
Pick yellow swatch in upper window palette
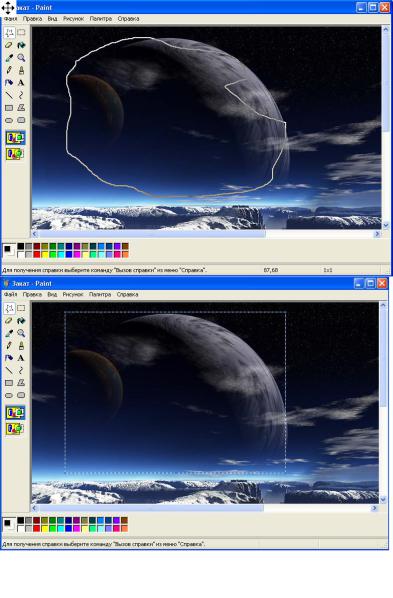45,254
